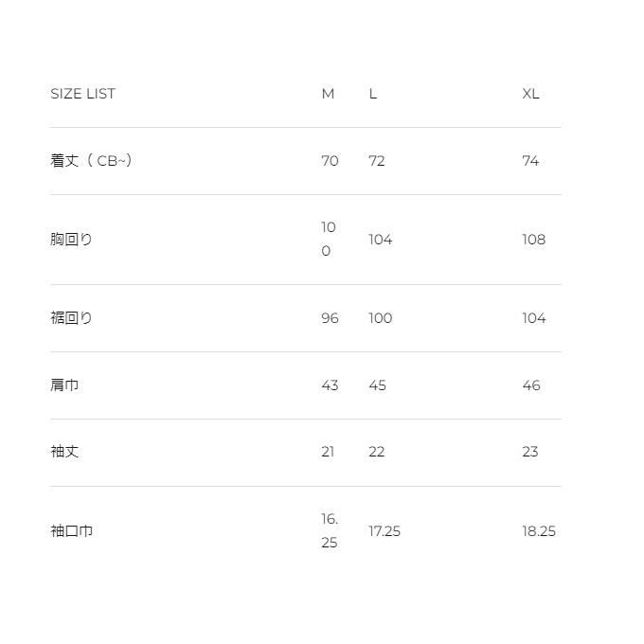This screenshot has height=644, width=644.
Task: Select the 裾回り value 96 for M
Action: tap(330, 318)
